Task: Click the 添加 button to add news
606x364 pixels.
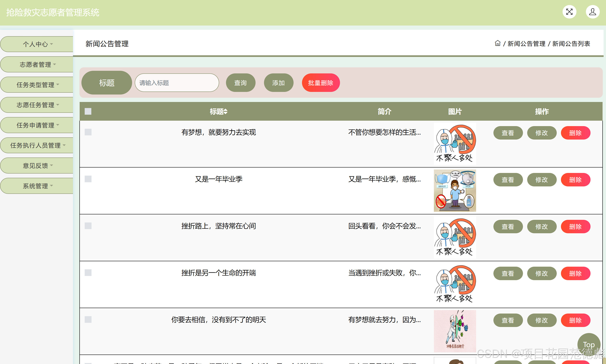Action: click(x=279, y=83)
